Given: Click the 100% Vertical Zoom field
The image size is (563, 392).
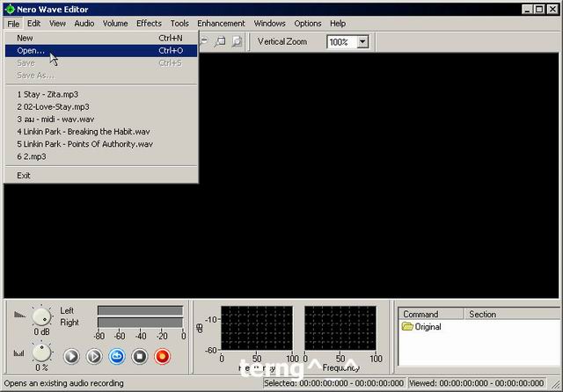Looking at the screenshot, I should (x=342, y=42).
